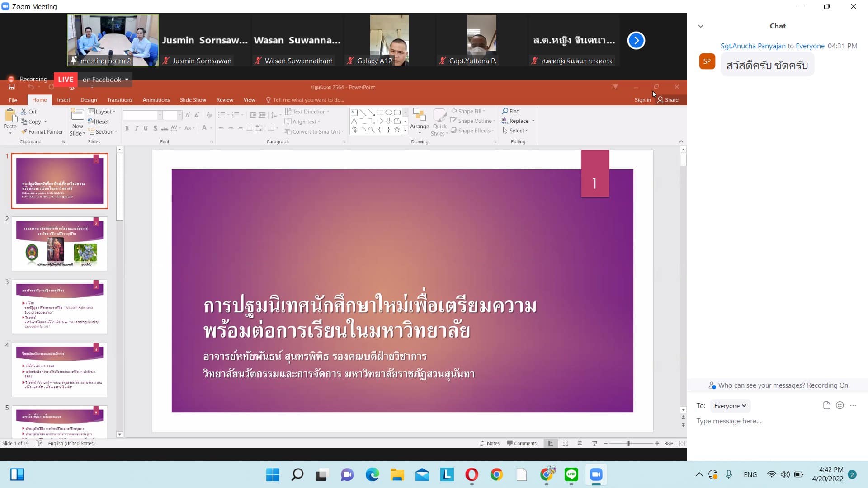Switch to Slide Sorter view
Screen dimensions: 868x488
pos(565,443)
